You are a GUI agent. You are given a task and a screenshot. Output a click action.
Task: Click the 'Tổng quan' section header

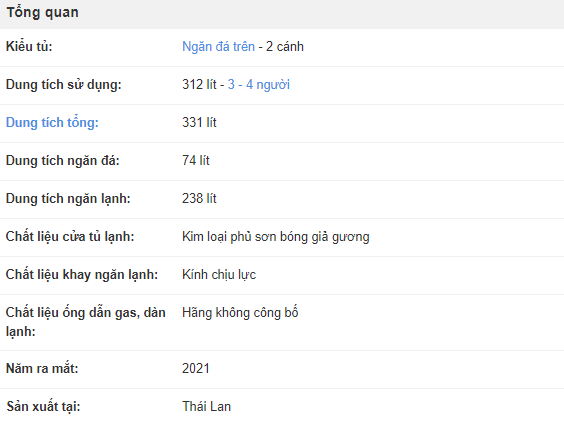coord(42,13)
